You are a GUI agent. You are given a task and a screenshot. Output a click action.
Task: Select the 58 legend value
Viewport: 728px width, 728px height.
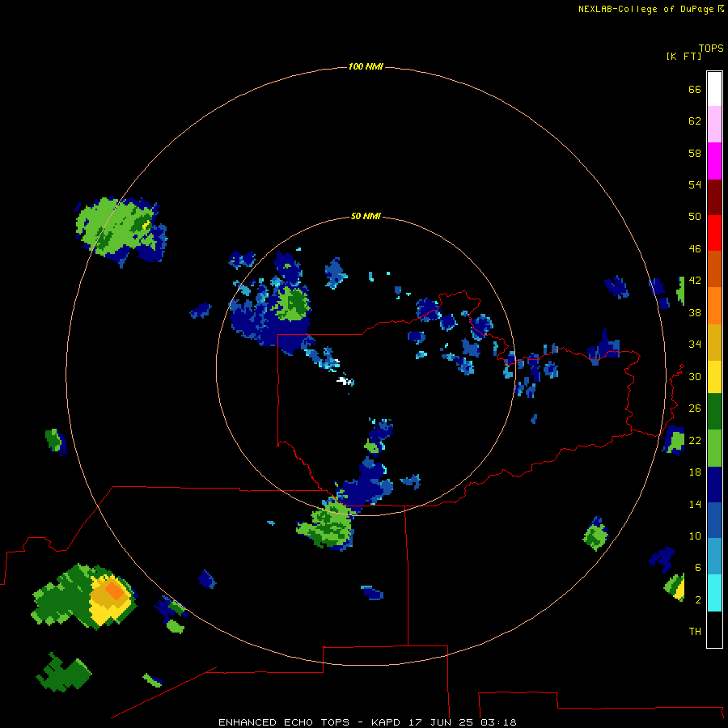695,153
